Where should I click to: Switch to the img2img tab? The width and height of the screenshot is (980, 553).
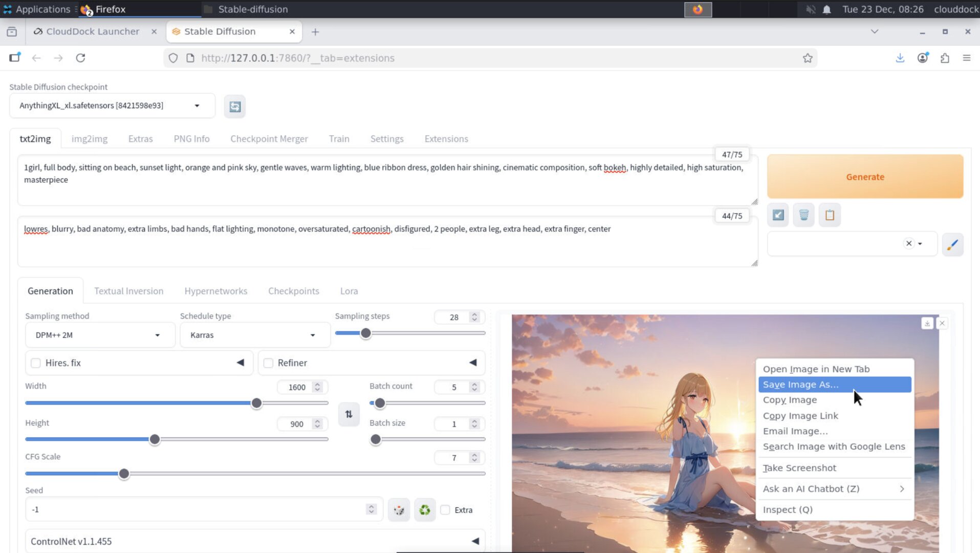pos(89,138)
